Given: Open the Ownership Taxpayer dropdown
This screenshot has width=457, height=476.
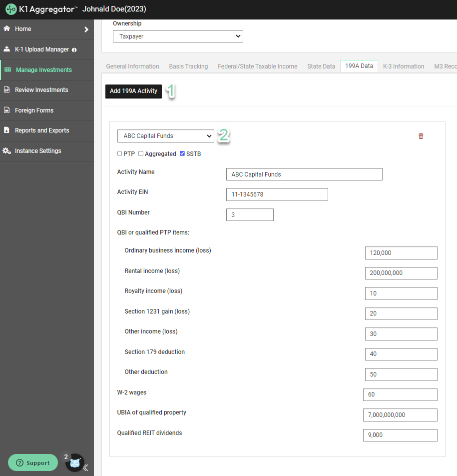Looking at the screenshot, I should [178, 36].
